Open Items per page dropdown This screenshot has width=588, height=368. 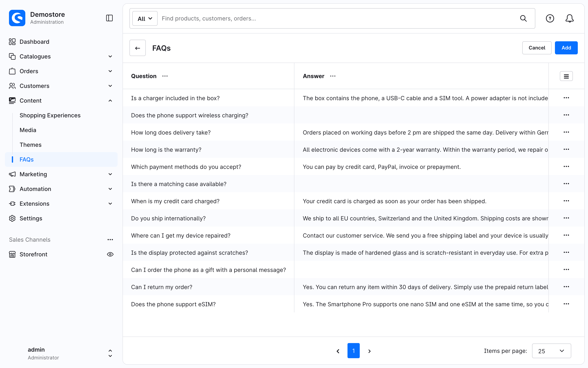coord(551,351)
